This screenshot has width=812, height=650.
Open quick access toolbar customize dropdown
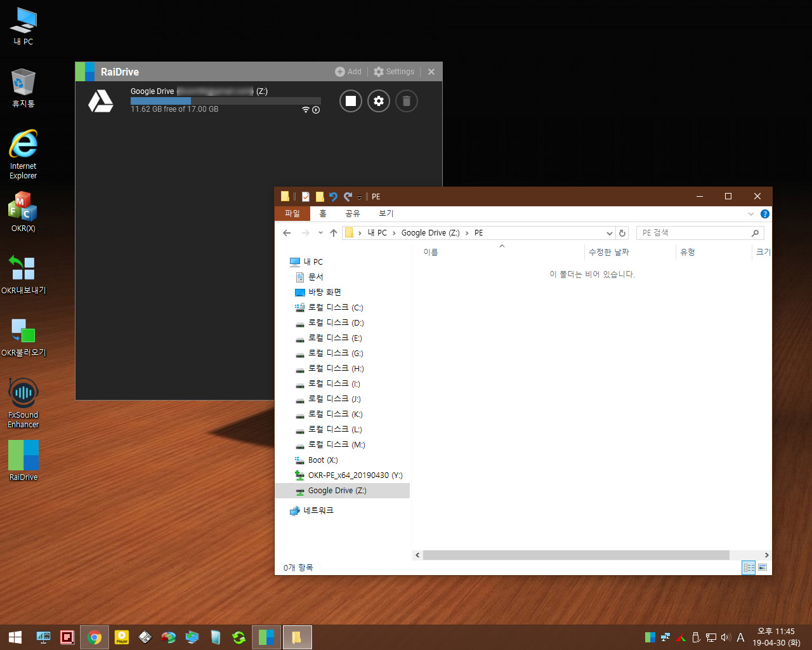click(359, 197)
